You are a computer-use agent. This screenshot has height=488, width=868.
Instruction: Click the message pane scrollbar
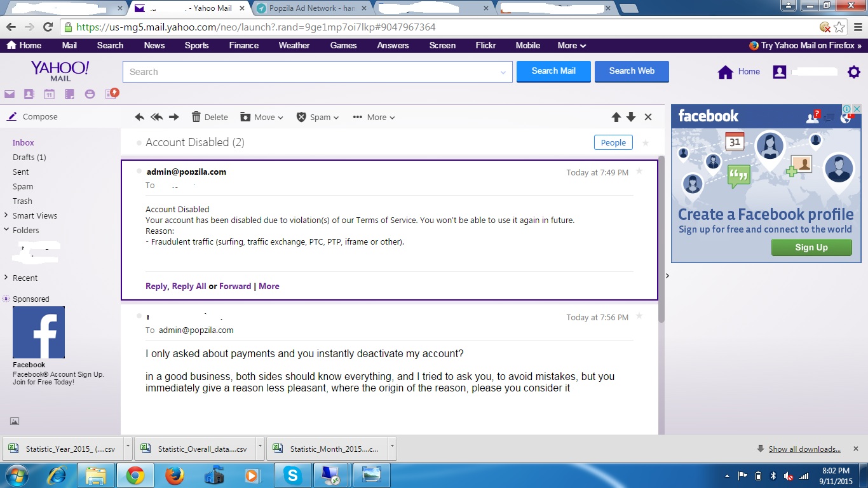click(661, 238)
